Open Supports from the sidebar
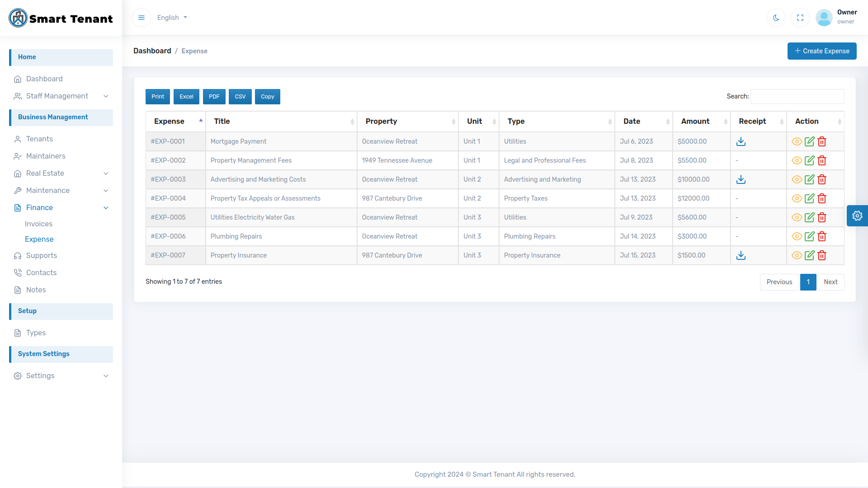The width and height of the screenshot is (868, 488). click(41, 255)
